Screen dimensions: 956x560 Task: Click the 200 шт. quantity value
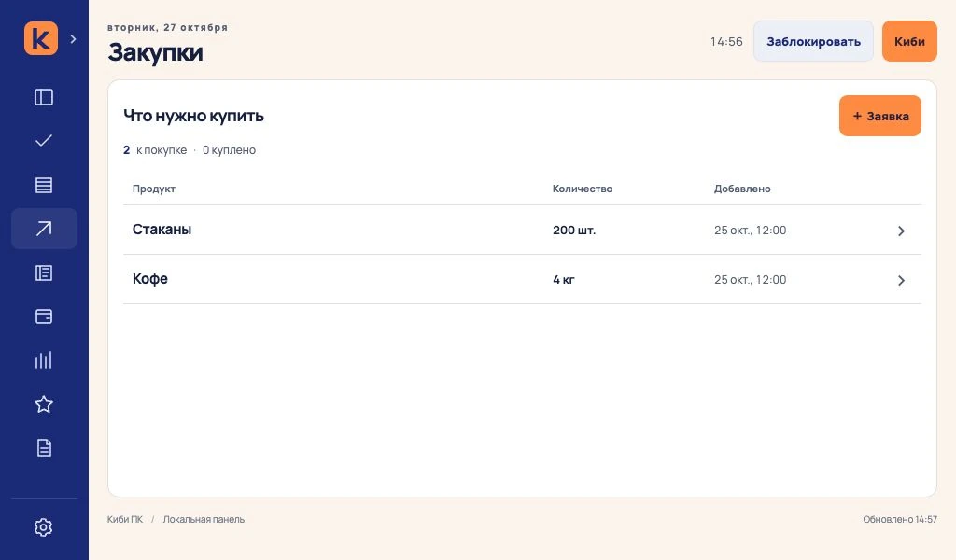pyautogui.click(x=574, y=231)
